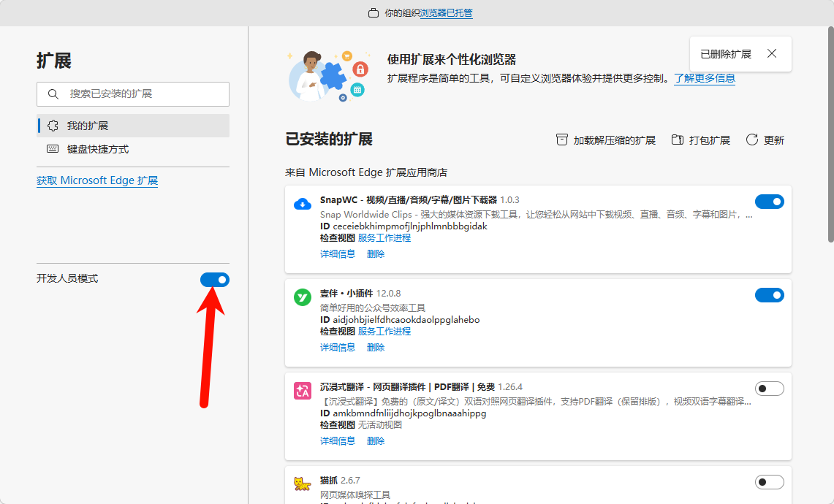
Task: Open 详细信息 for SnapWC
Action: coord(337,253)
